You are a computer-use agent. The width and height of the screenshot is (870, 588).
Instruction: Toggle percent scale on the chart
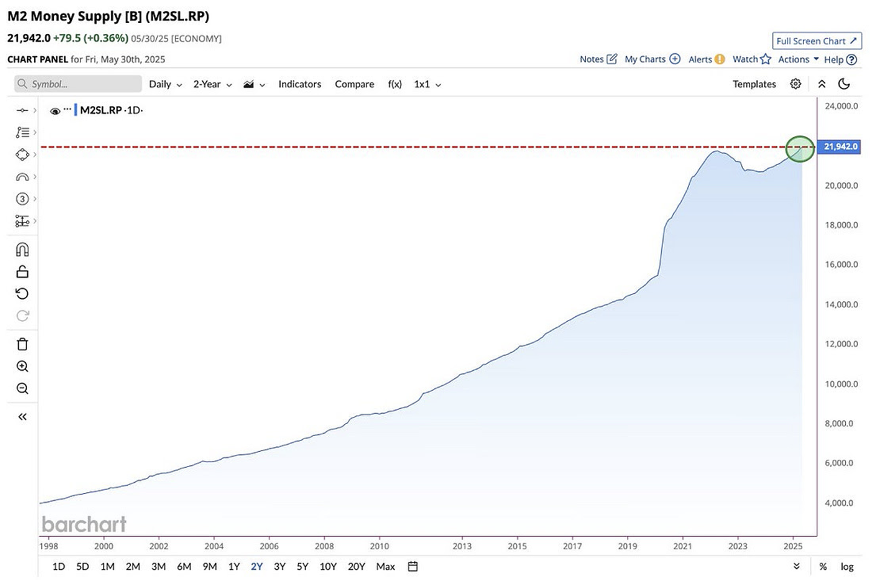pyautogui.click(x=823, y=567)
